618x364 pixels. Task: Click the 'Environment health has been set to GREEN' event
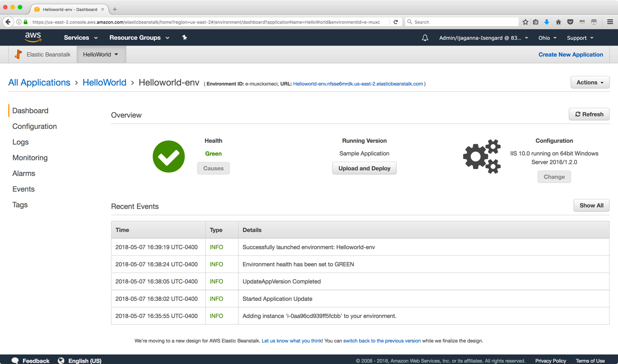click(298, 264)
